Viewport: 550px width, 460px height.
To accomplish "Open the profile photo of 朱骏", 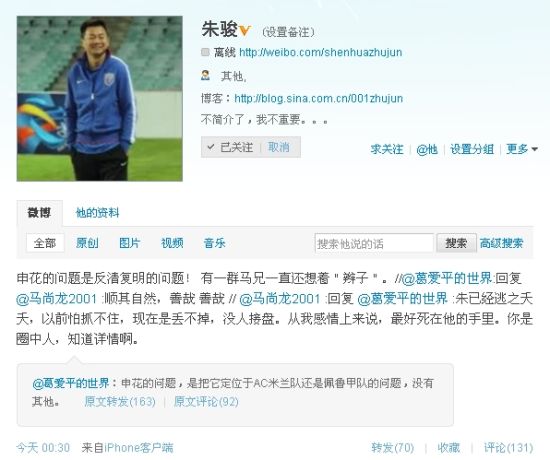I will pyautogui.click(x=100, y=99).
